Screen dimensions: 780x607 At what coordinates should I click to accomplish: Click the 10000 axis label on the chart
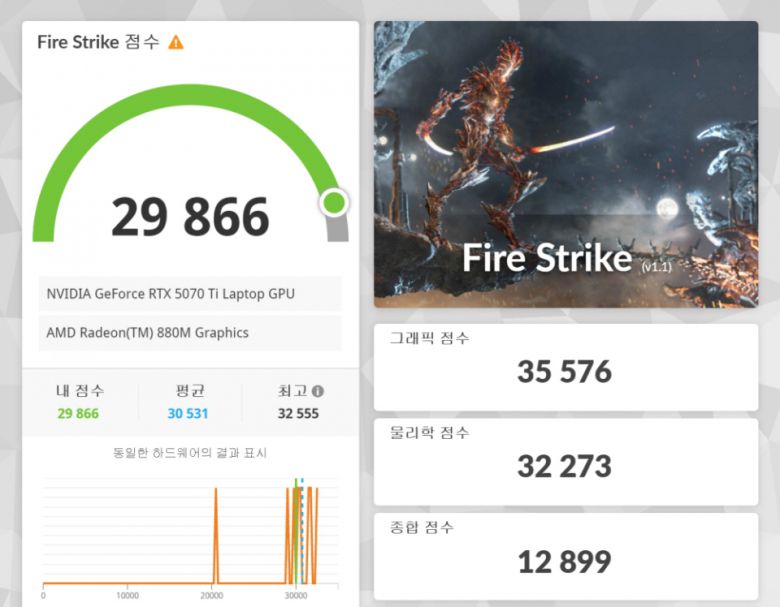pos(127,596)
